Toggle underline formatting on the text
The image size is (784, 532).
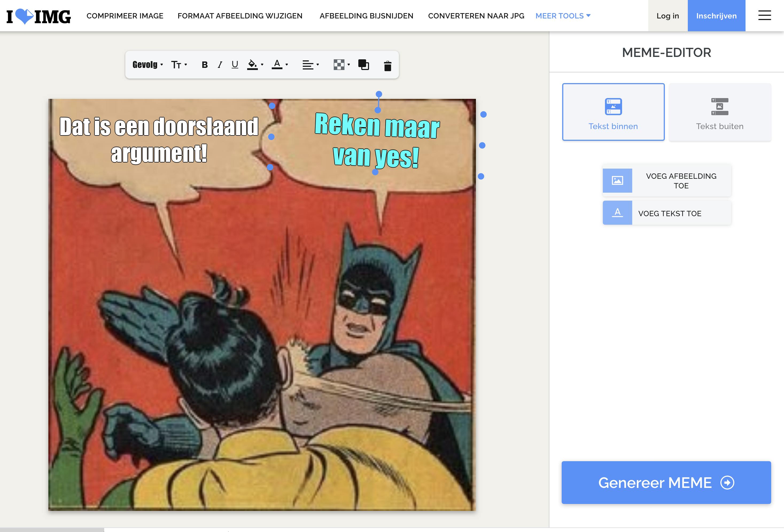[x=235, y=65]
